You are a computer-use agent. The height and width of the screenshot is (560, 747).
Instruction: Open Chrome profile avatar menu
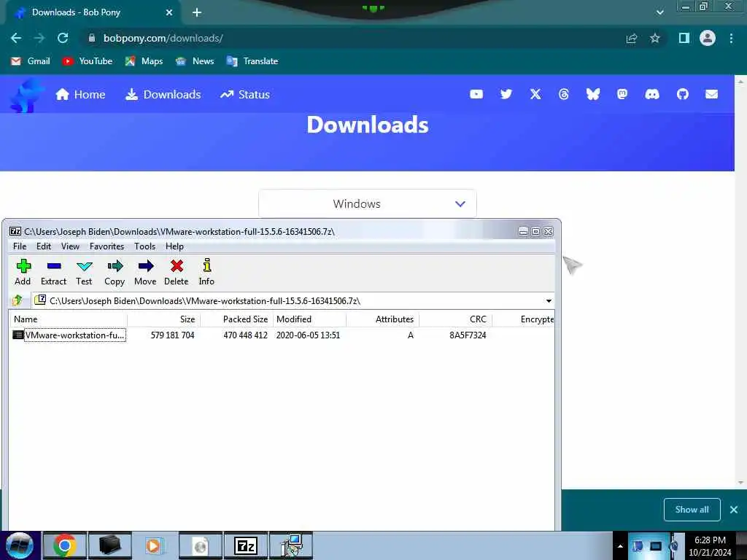(708, 38)
